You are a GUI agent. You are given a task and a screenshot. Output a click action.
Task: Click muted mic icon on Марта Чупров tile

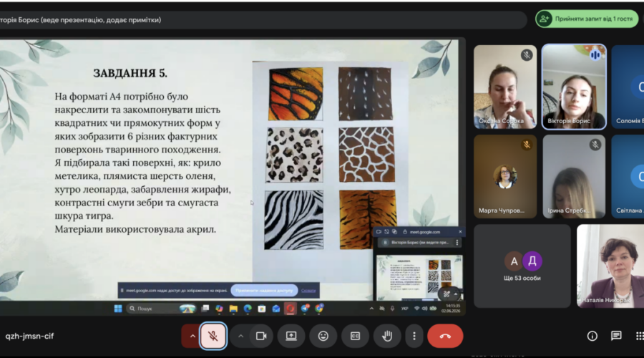[527, 145]
